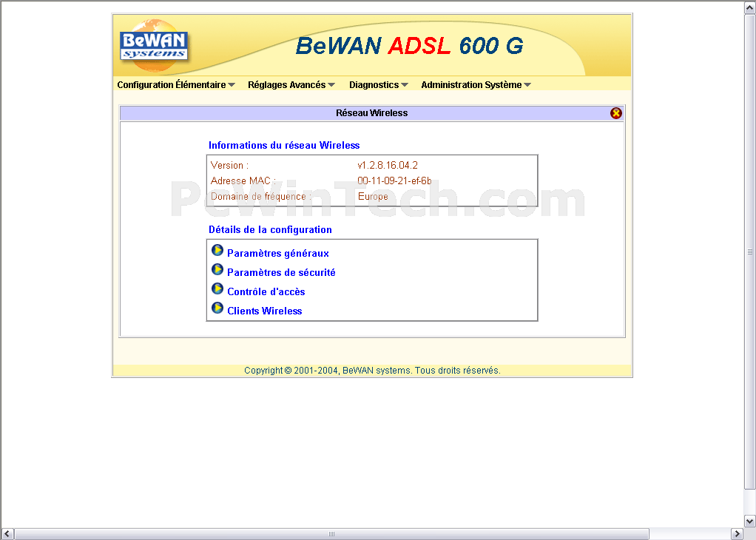The width and height of the screenshot is (756, 540).
Task: Click the Détails de la configuration heading
Action: coord(270,229)
